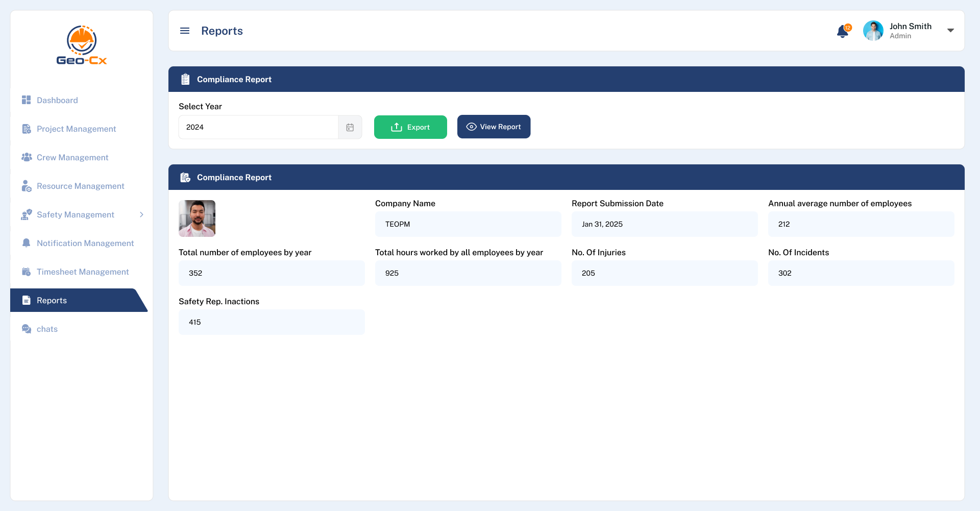The height and width of the screenshot is (511, 980).
Task: Open the Select Year calendar picker
Action: (350, 127)
